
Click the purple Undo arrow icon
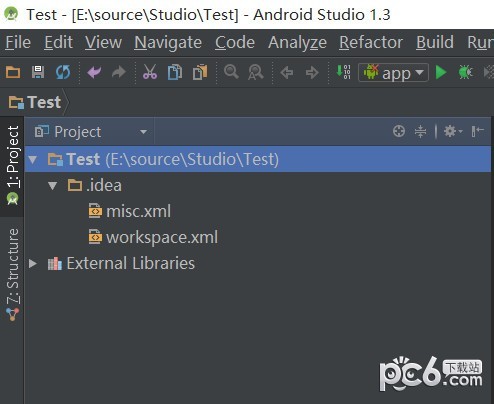coord(94,72)
